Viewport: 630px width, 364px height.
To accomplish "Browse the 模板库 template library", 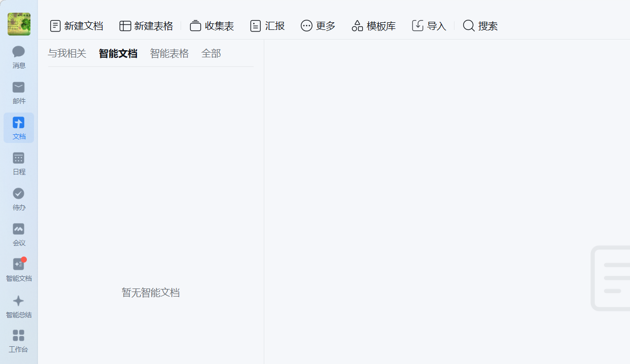I will (373, 26).
